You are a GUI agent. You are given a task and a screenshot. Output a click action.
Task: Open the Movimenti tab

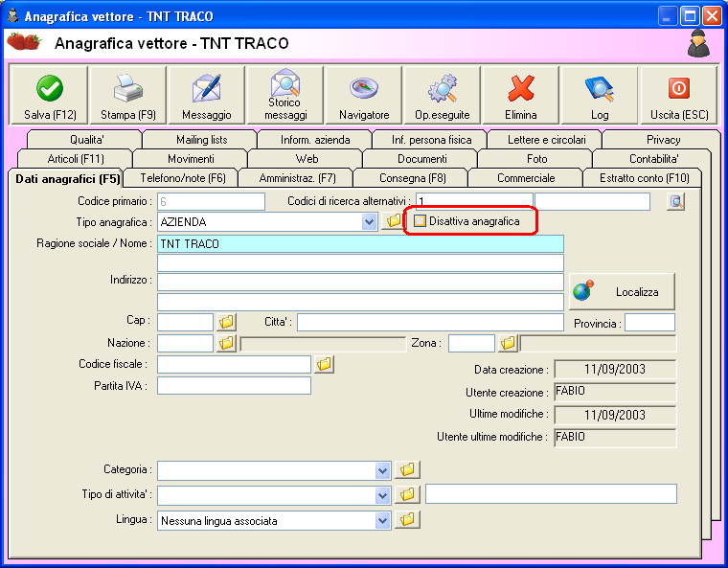click(x=191, y=159)
